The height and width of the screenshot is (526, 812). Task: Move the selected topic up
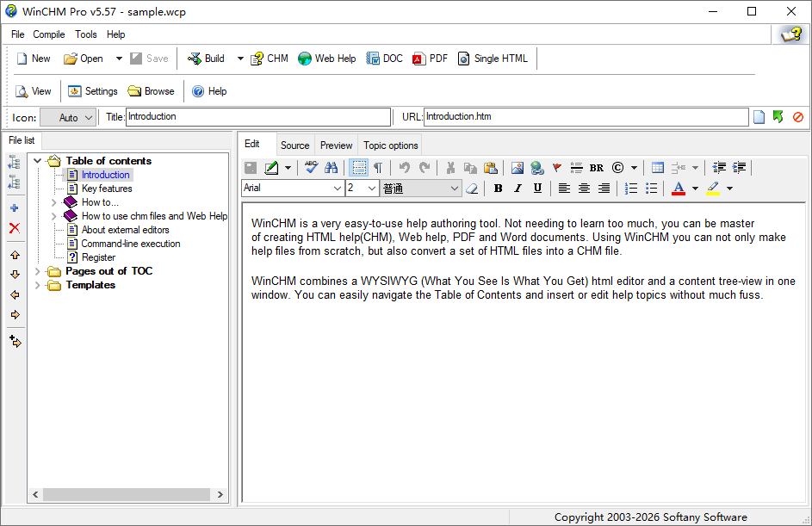pos(15,255)
